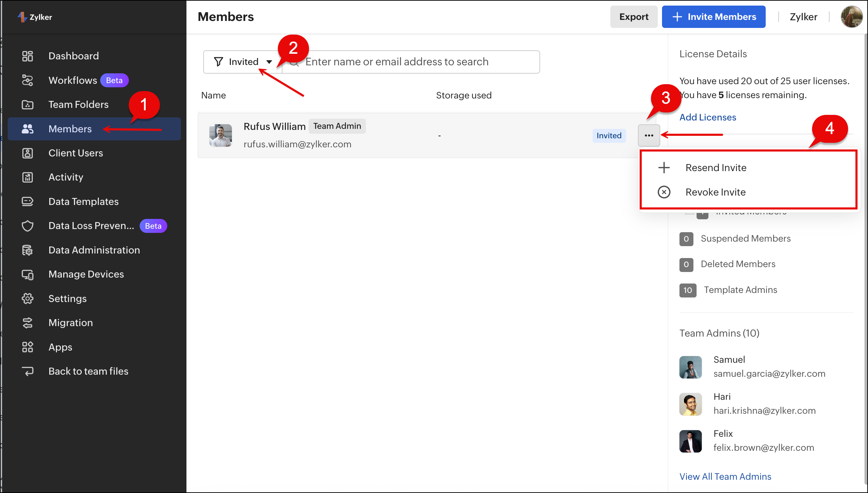
Task: Select Resend Invite from menu
Action: coord(716,168)
